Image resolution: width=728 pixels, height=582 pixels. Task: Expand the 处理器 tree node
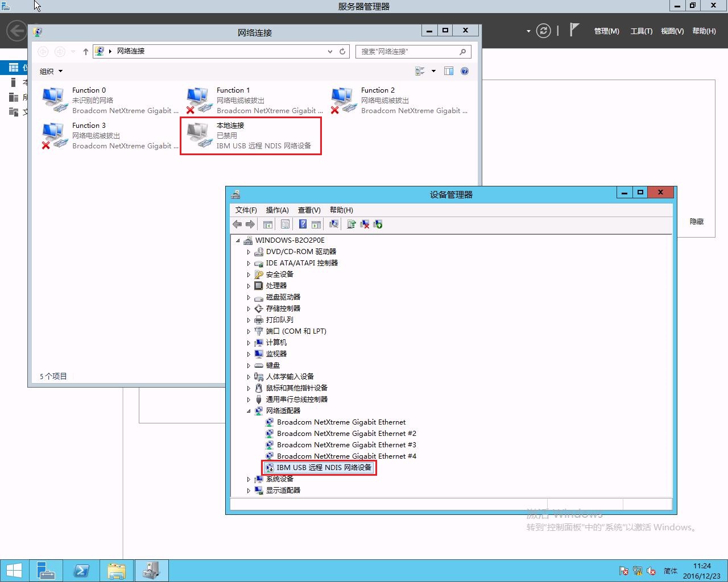249,285
